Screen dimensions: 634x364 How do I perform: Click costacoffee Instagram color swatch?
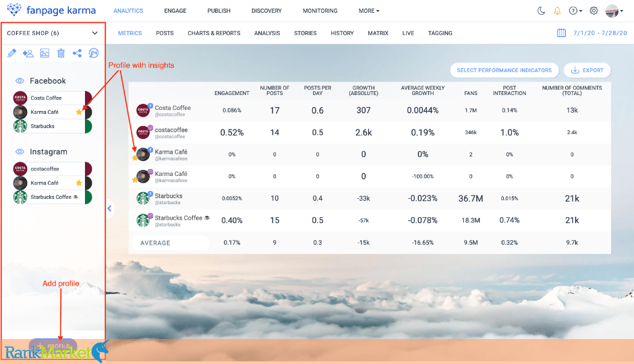pos(88,169)
